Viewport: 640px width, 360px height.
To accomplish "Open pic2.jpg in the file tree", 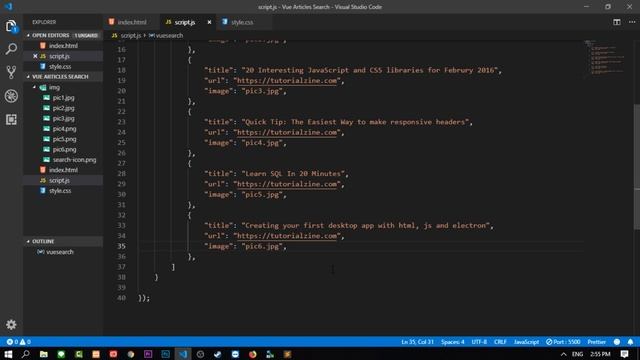I will coord(64,108).
